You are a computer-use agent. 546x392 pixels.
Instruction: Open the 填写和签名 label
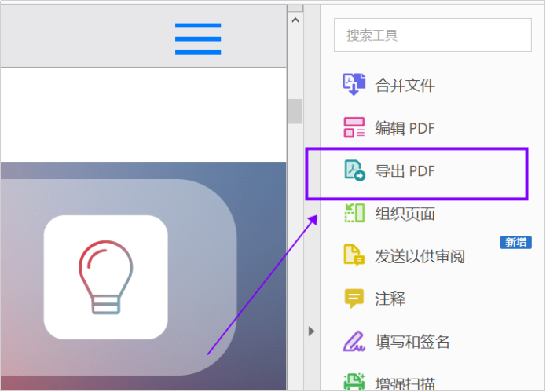(x=412, y=342)
